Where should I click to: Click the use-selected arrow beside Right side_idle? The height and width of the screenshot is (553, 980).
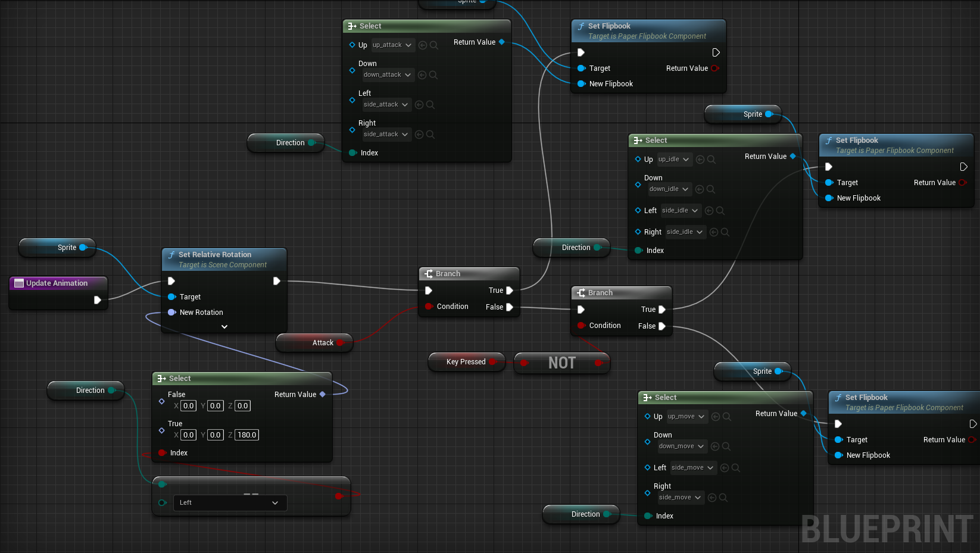(x=714, y=232)
